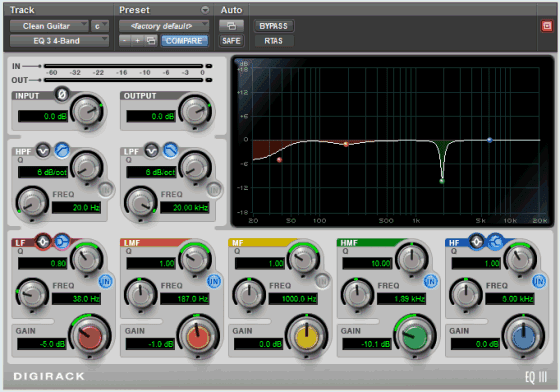Click the OUTPUT gain knob
560x392 pixels.
click(x=195, y=111)
